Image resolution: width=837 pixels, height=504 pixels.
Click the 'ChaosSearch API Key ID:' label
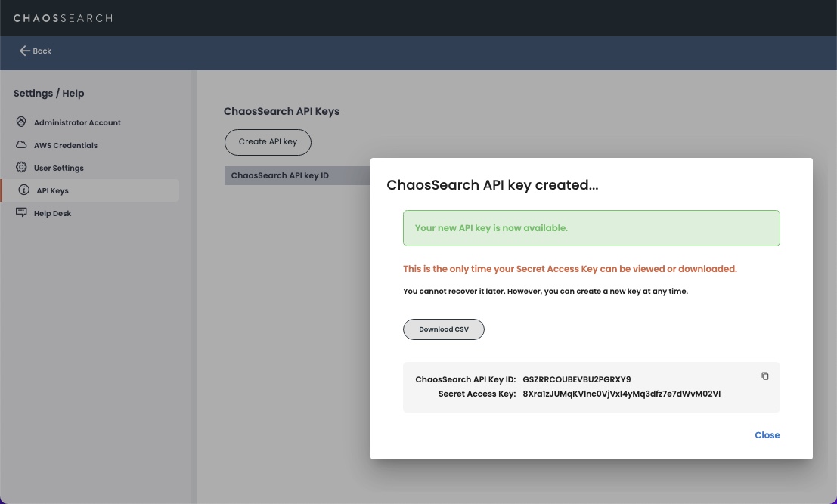[x=466, y=380]
